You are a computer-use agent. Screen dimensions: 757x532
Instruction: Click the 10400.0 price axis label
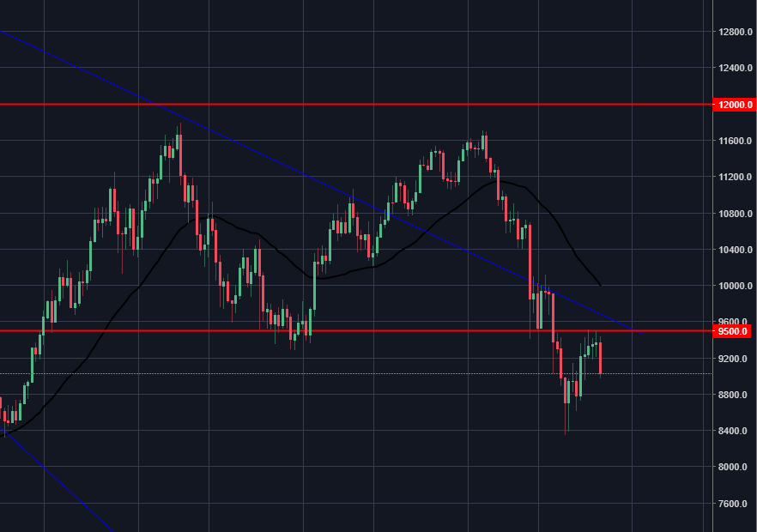736,250
